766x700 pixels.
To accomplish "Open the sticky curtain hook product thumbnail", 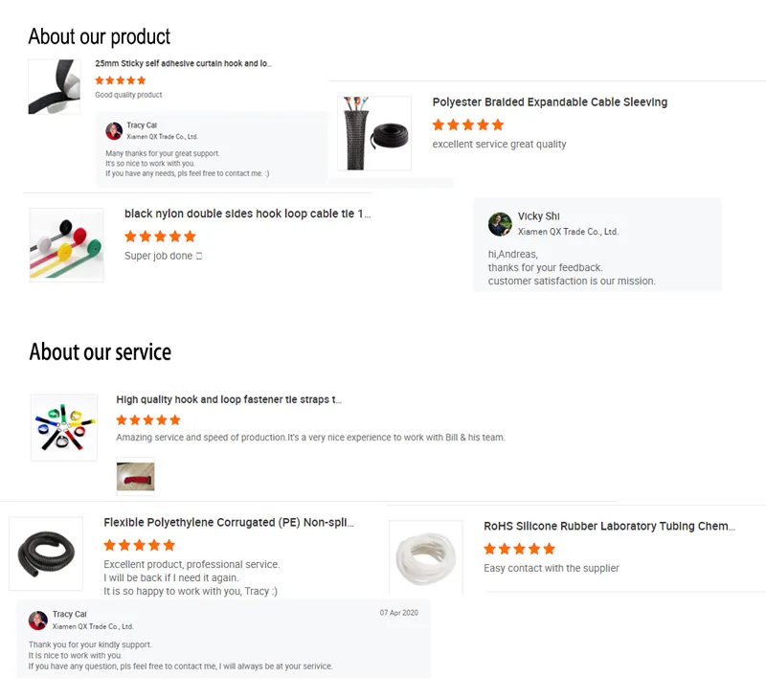I will [54, 87].
